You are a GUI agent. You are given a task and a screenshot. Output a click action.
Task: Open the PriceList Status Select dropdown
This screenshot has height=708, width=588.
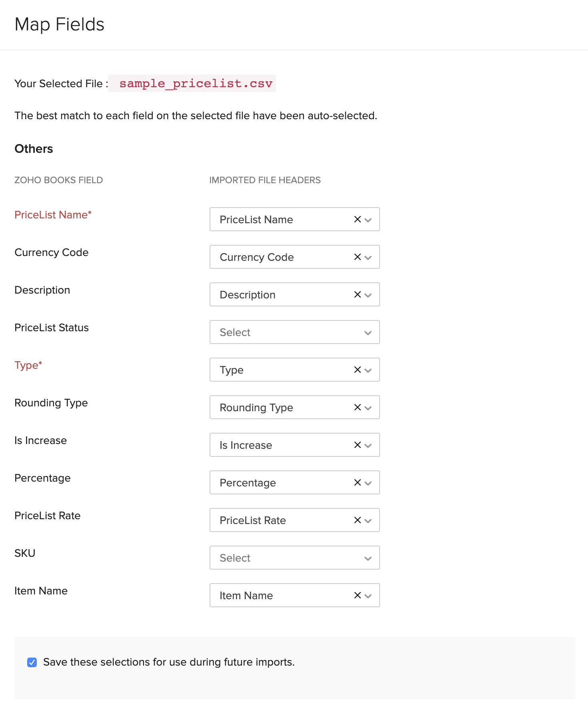294,332
